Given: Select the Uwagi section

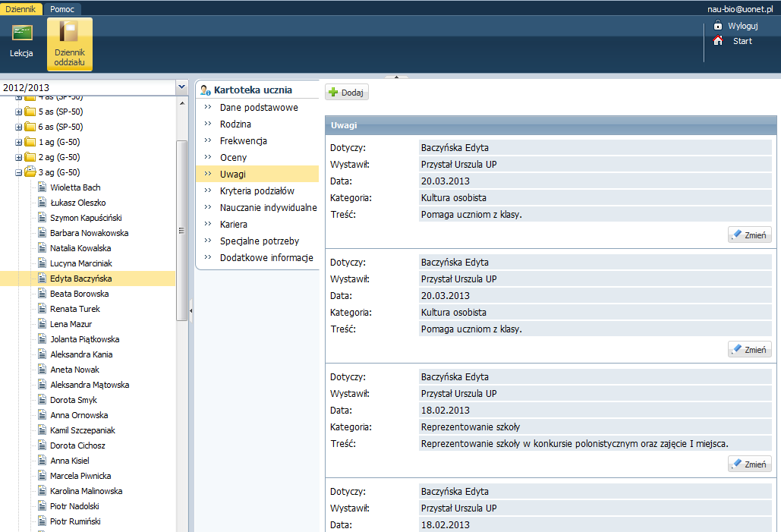Looking at the screenshot, I should click(x=257, y=174).
